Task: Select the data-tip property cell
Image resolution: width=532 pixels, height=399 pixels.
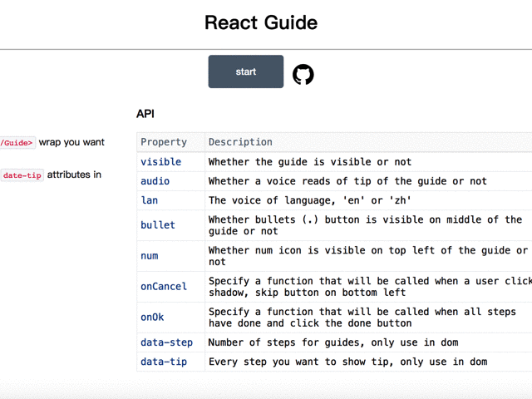Action: tap(164, 362)
